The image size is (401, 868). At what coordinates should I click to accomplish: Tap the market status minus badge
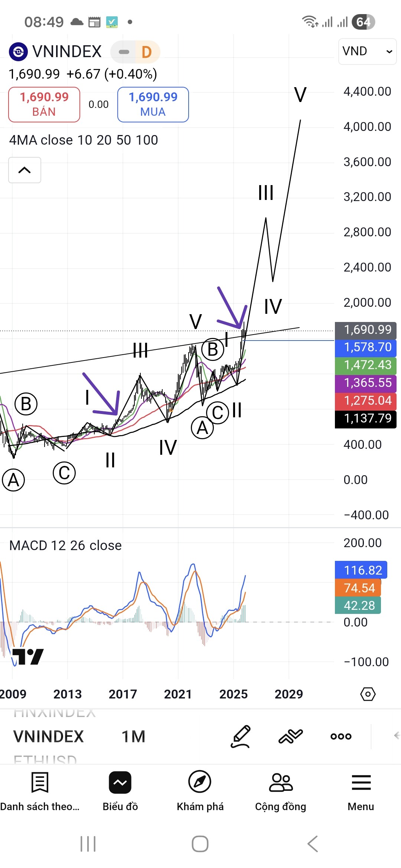[124, 52]
